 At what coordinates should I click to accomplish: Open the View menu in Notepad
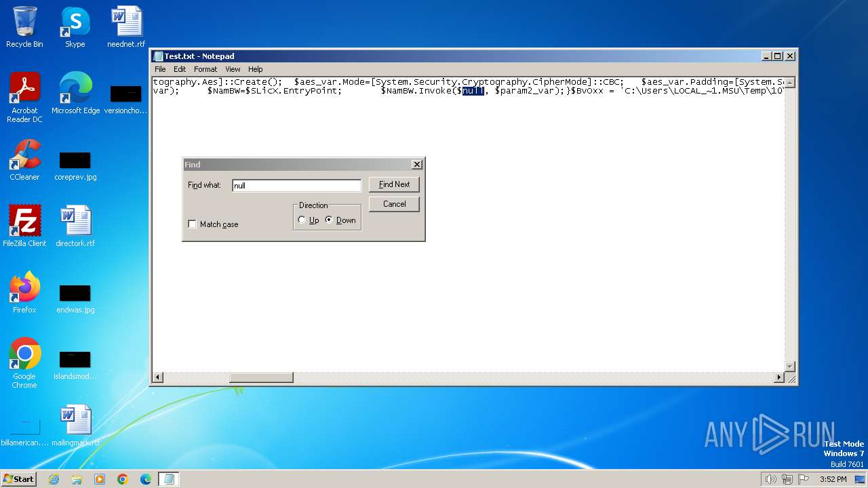click(233, 69)
